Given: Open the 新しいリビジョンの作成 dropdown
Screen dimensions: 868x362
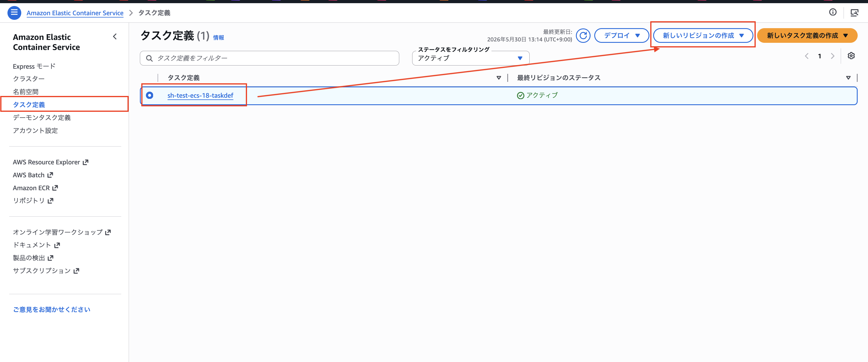Looking at the screenshot, I should tap(703, 35).
